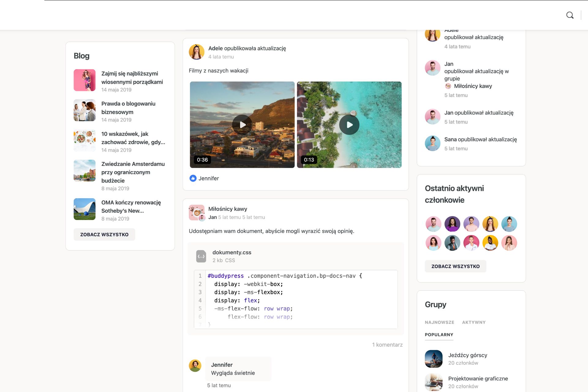Open the Jeźdźcy górscy group icon
Screen dimensions: 588x392
(433, 359)
